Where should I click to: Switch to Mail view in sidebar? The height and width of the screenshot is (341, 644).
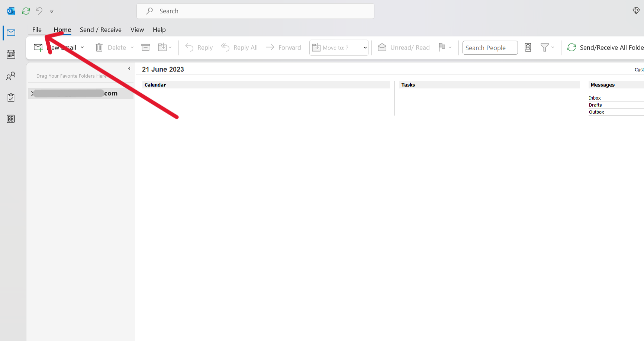(11, 33)
